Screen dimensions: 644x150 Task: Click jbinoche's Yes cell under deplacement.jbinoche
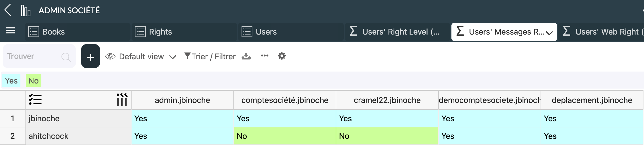coord(592,118)
